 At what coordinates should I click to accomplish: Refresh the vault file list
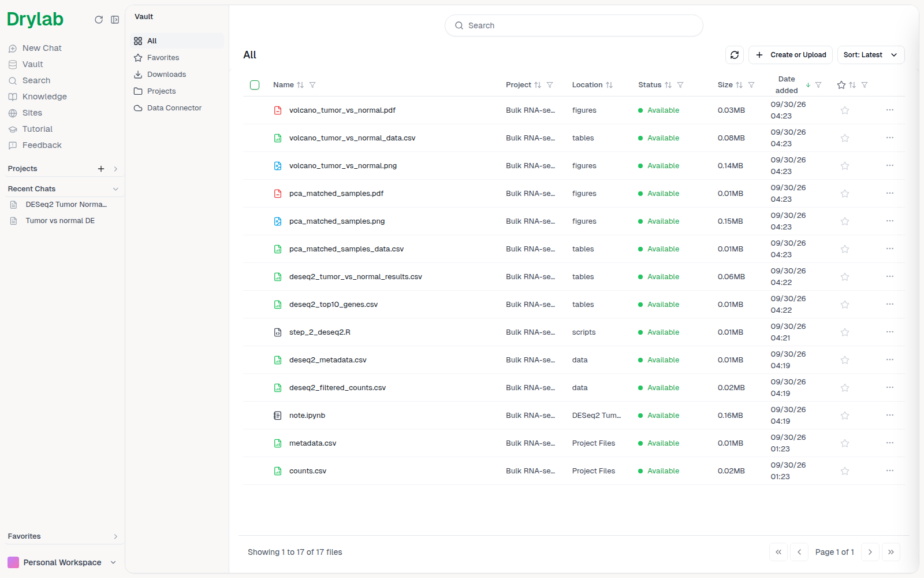point(735,55)
